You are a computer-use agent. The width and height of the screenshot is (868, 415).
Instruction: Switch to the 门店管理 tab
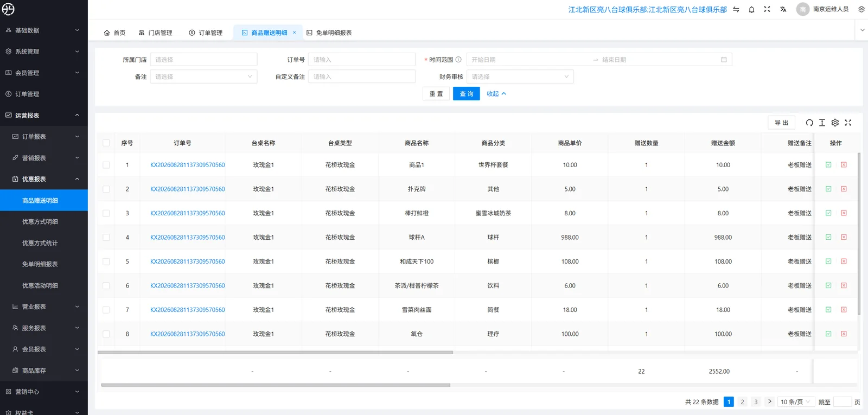(156, 33)
